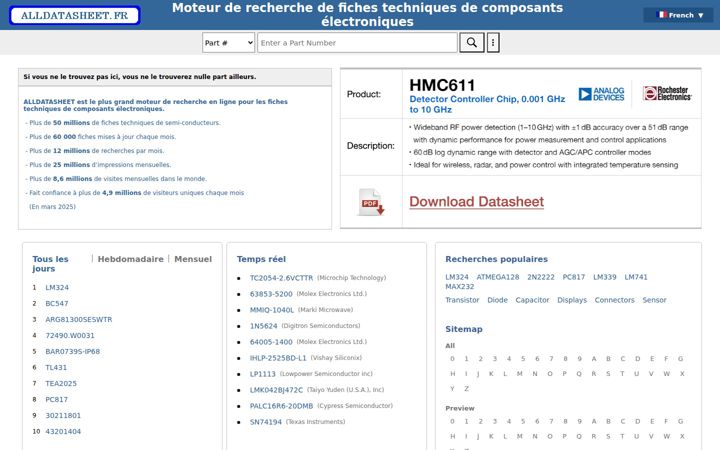Image resolution: width=720 pixels, height=450 pixels.
Task: Click LM741 in popular searches
Action: pyautogui.click(x=636, y=277)
